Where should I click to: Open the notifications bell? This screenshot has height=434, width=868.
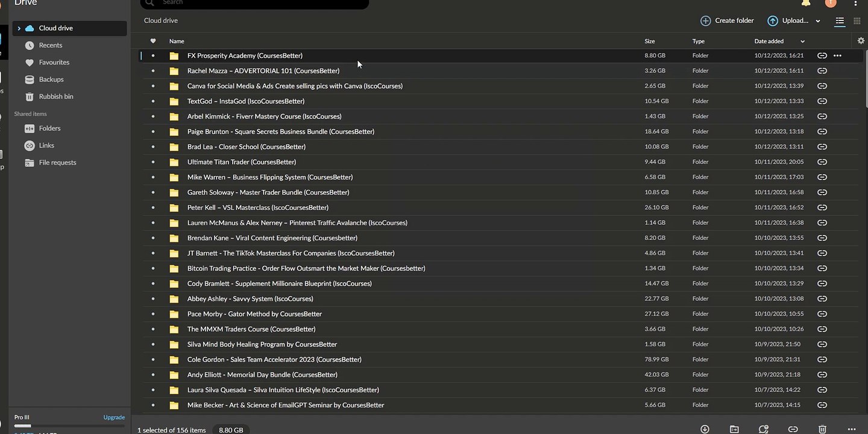[x=806, y=3]
